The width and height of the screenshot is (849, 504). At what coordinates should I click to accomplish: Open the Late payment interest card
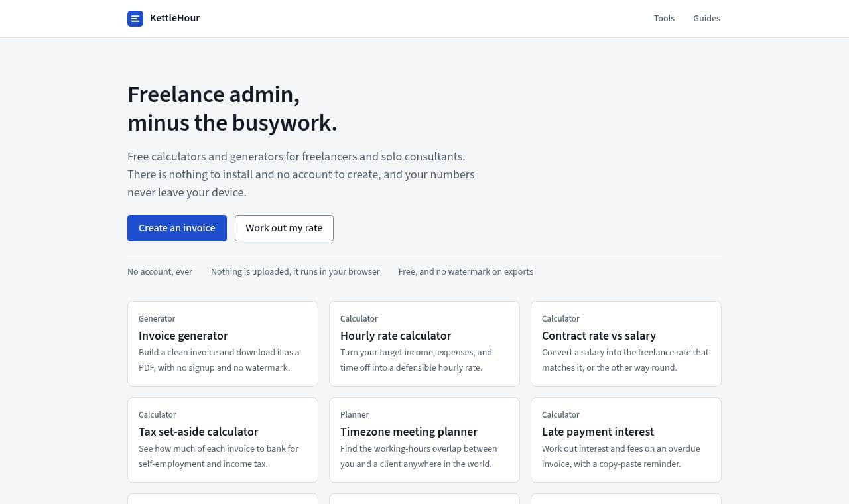click(x=626, y=440)
